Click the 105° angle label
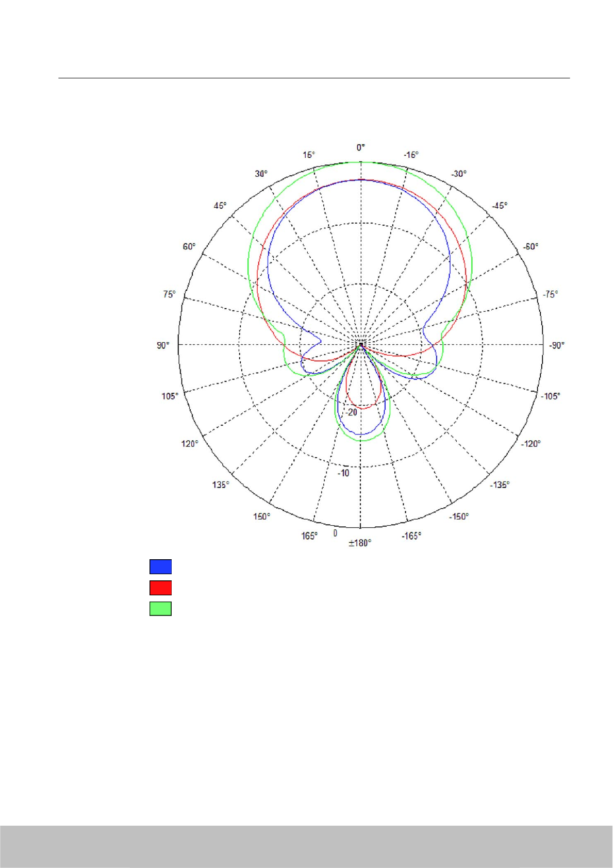Screen dimensions: 614x868 coord(170,396)
